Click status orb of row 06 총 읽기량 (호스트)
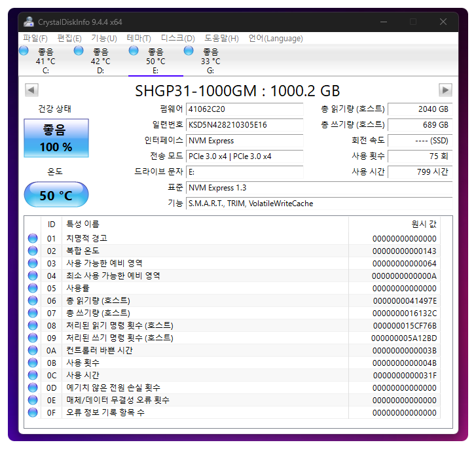 (33, 300)
